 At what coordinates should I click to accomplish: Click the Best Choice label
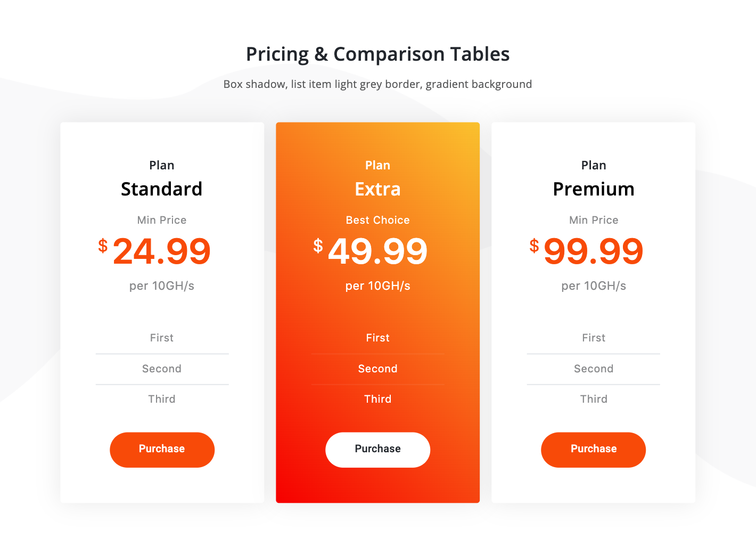377,220
